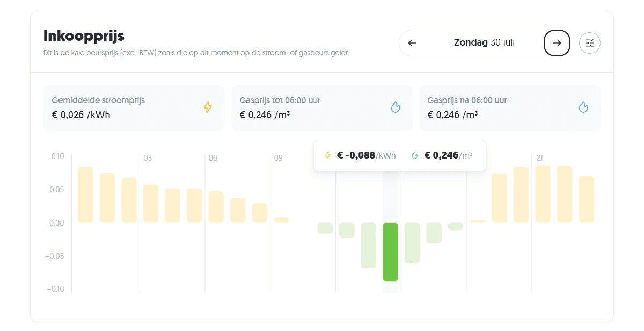Click the lightning icon on Gemiddelde stroomprijs card
Viewport: 644px width, 331px height.
[207, 107]
